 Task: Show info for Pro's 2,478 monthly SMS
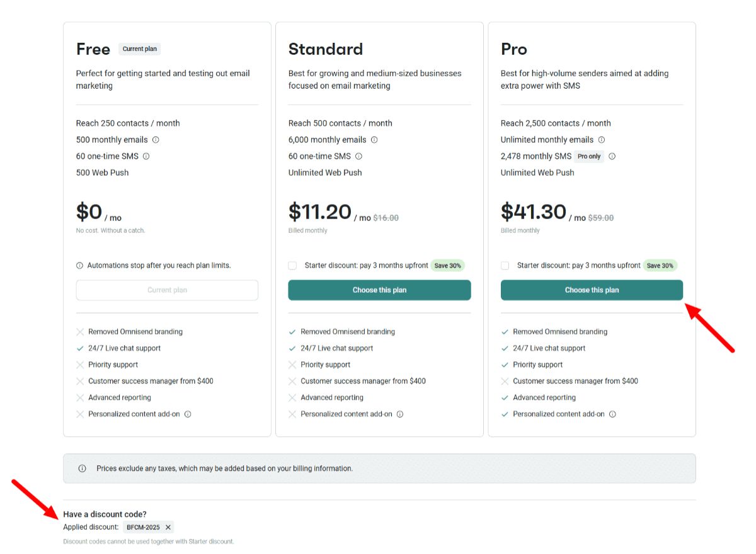click(x=612, y=156)
